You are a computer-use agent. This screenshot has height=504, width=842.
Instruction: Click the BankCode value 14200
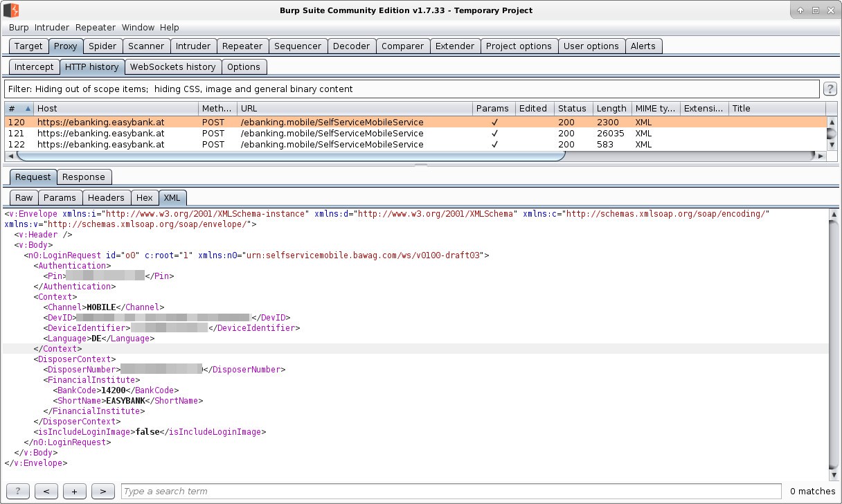115,390
